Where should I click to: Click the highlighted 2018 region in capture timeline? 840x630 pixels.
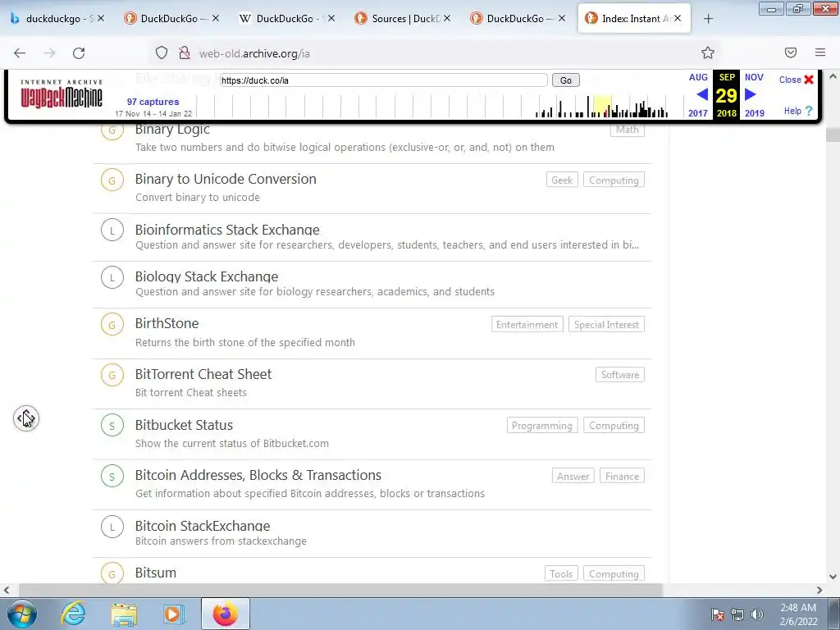[x=602, y=106]
